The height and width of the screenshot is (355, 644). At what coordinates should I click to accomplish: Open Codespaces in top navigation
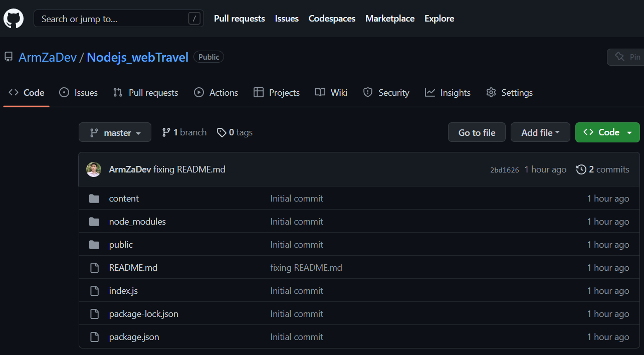[x=332, y=19]
